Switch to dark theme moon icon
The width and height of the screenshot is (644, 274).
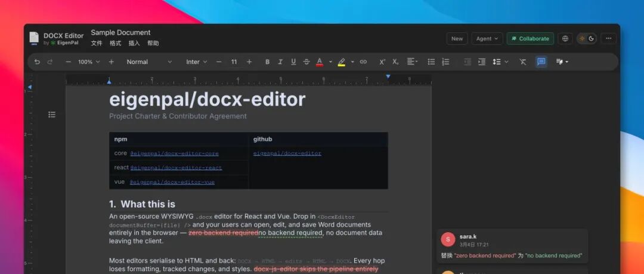[592, 39]
